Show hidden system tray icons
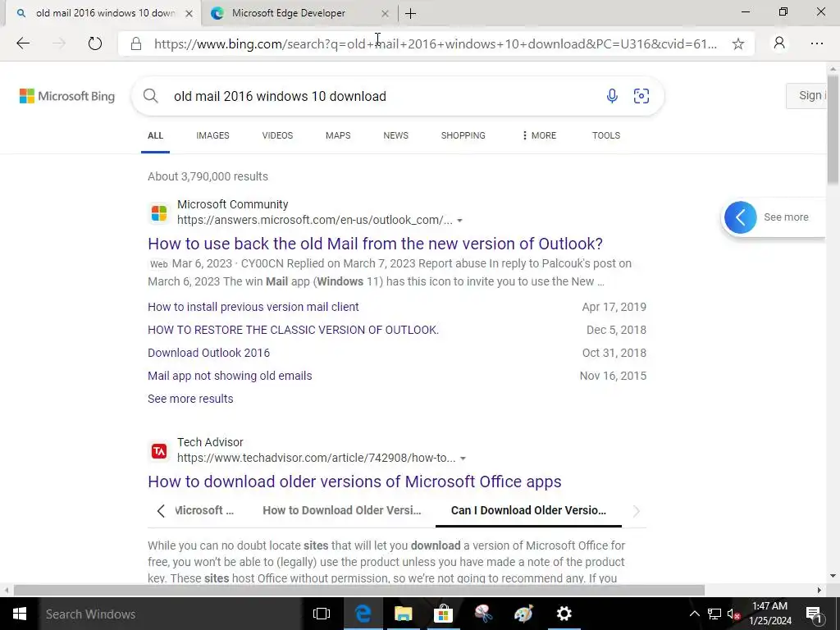This screenshot has height=630, width=840. [694, 614]
